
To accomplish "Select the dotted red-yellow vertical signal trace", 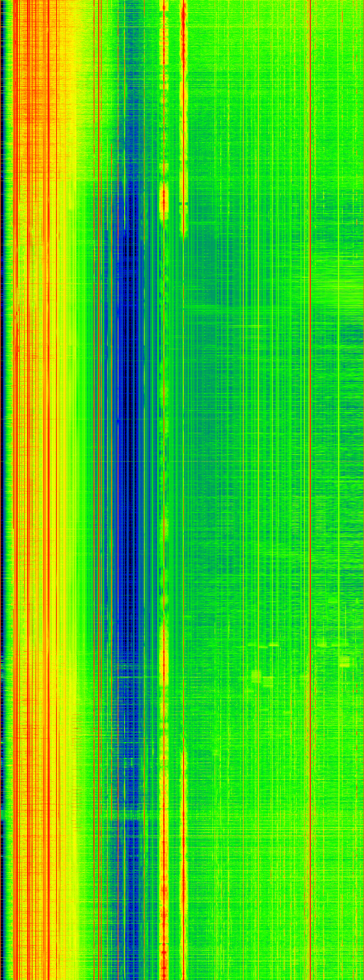I will pos(164,495).
